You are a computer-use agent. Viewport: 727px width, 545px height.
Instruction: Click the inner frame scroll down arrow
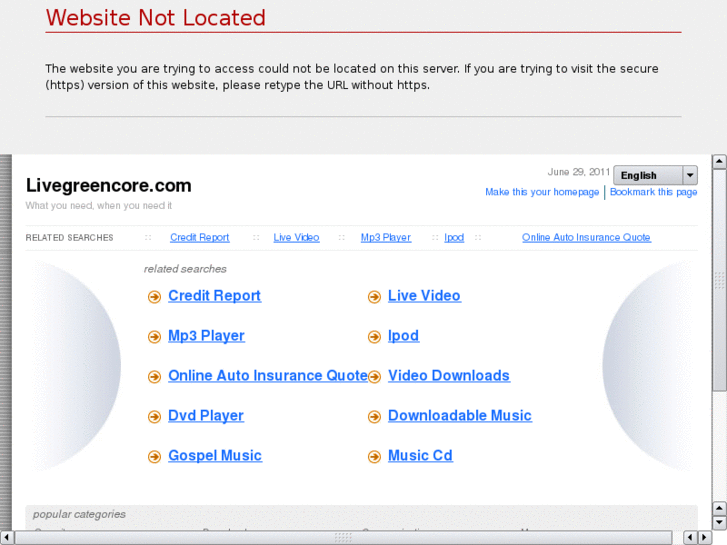tap(719, 523)
